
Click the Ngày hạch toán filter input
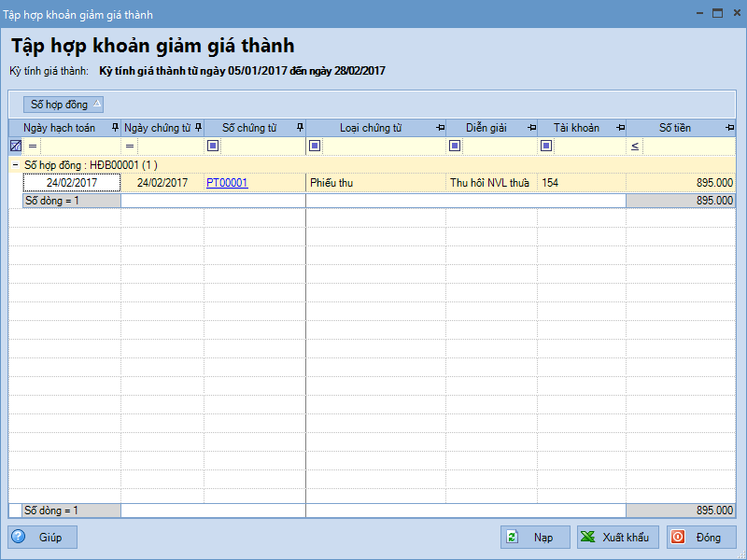79,146
